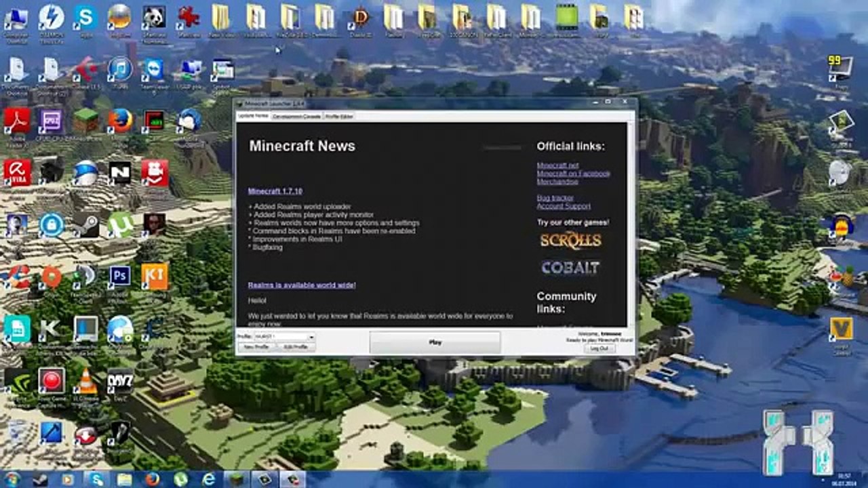Open the Minecraft.net official link

pos(557,165)
